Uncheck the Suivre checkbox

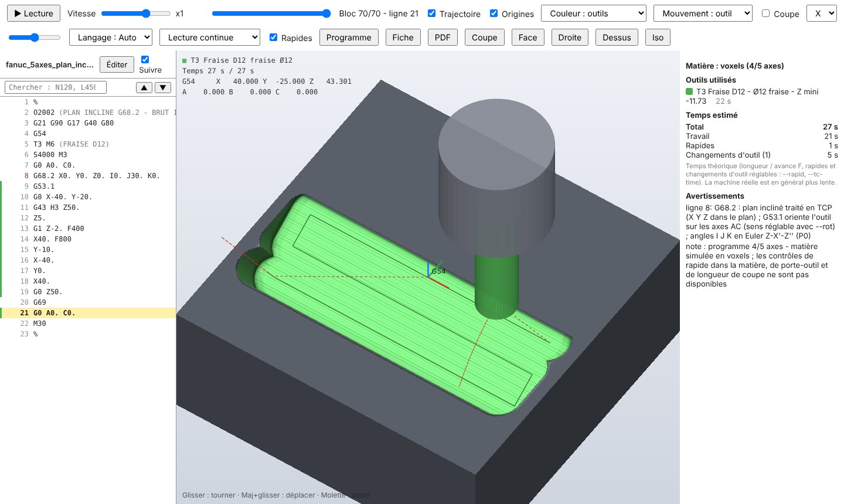[145, 59]
